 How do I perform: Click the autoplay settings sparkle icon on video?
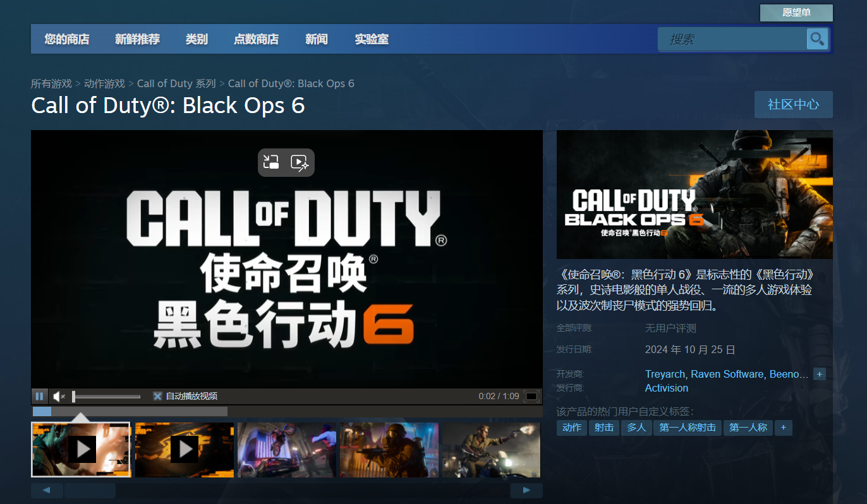point(300,162)
